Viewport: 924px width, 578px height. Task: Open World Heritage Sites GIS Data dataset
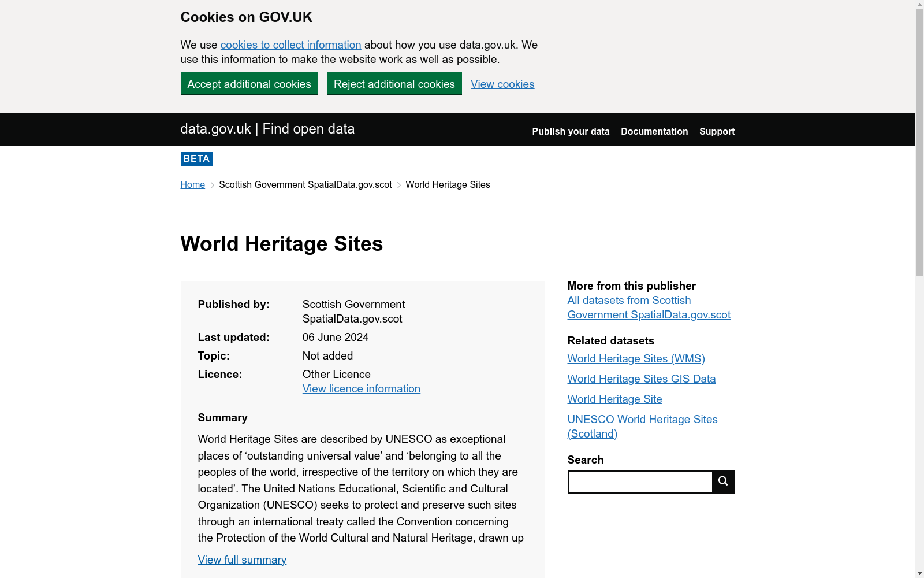(x=642, y=379)
